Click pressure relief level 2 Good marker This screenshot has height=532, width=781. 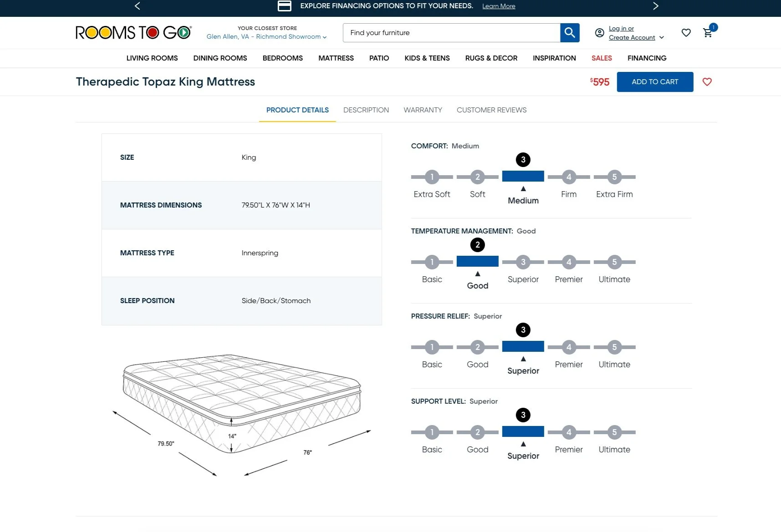[478, 347]
